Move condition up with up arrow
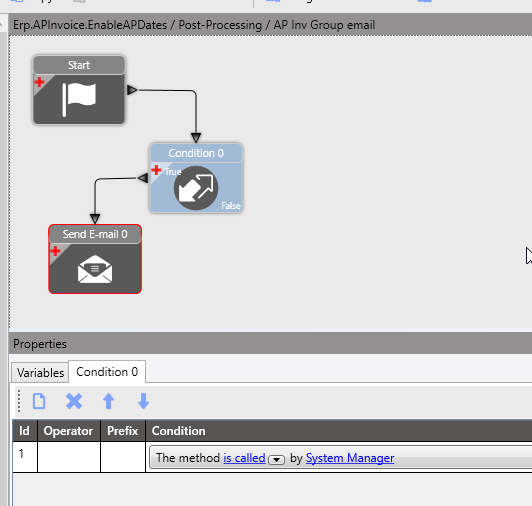This screenshot has height=506, width=532. 109,401
